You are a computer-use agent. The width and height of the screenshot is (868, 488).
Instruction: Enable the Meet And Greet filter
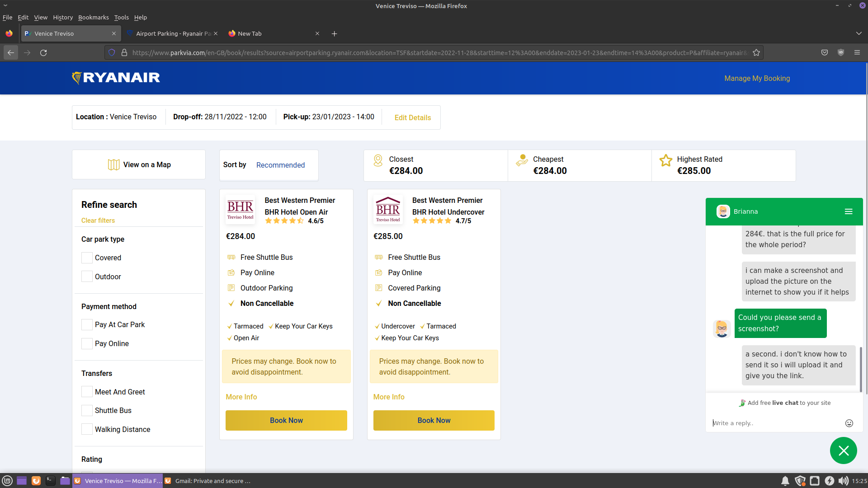pyautogui.click(x=87, y=392)
